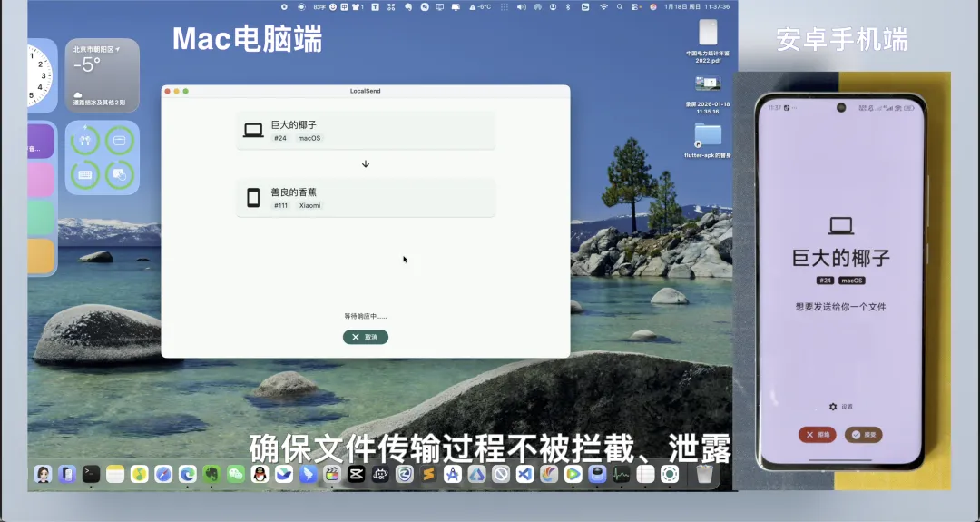
Task: Click the 83字 word counter menu item
Action: pos(319,7)
